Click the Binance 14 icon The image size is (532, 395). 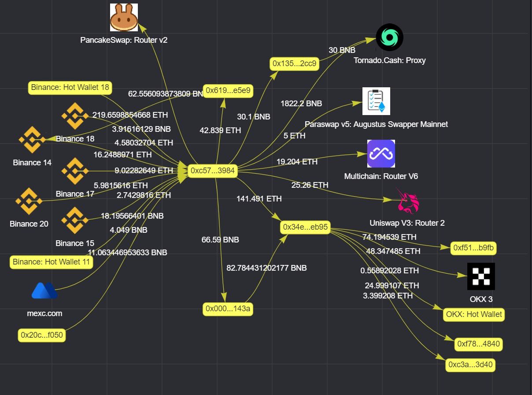(32, 140)
